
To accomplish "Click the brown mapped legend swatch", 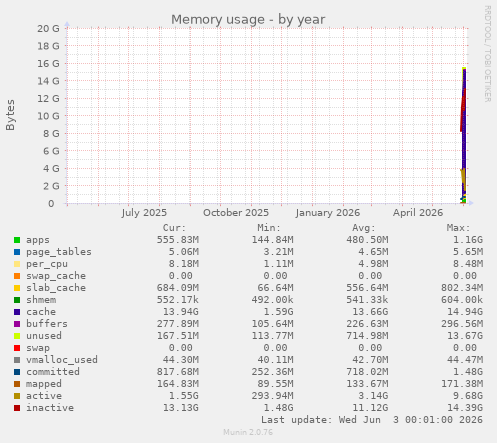I will pyautogui.click(x=17, y=384).
